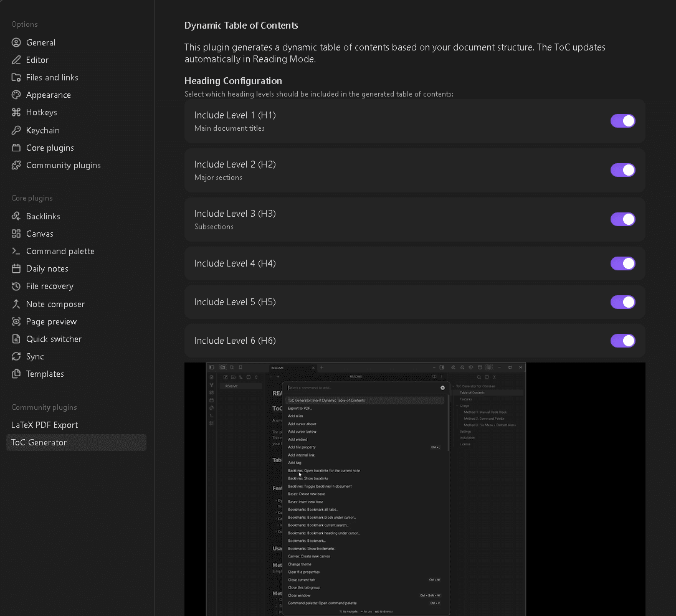Click the Hotkeys command-key icon
The image size is (676, 616).
coord(16,112)
